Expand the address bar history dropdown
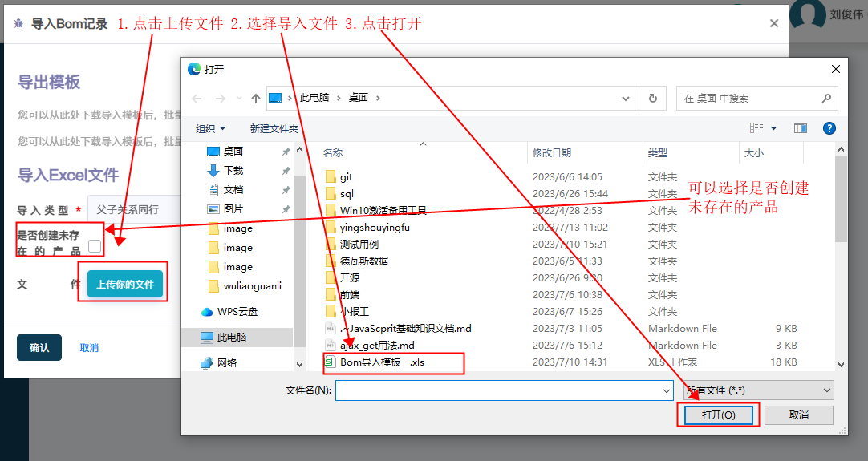Screen dimensions: 868x461 click(x=627, y=99)
